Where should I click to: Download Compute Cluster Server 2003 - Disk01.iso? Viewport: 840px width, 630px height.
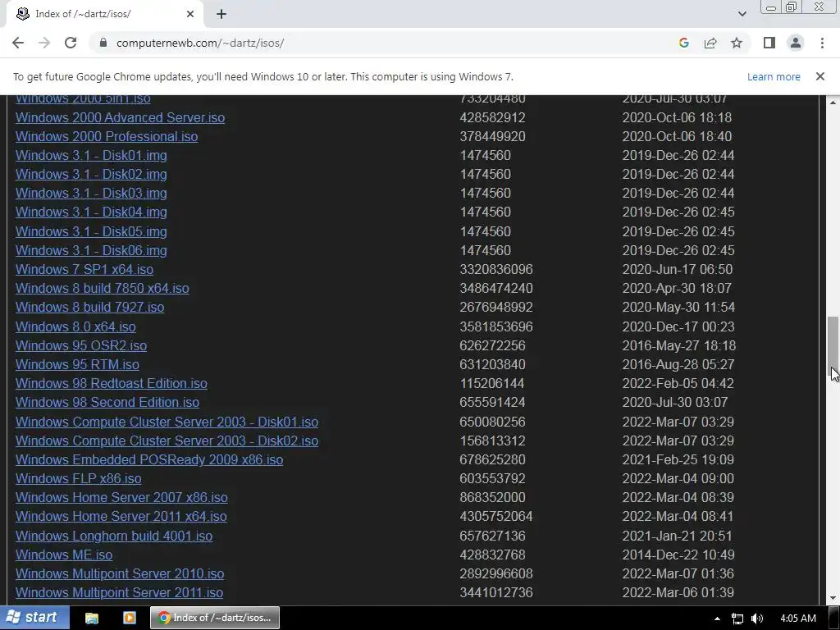[x=167, y=422]
